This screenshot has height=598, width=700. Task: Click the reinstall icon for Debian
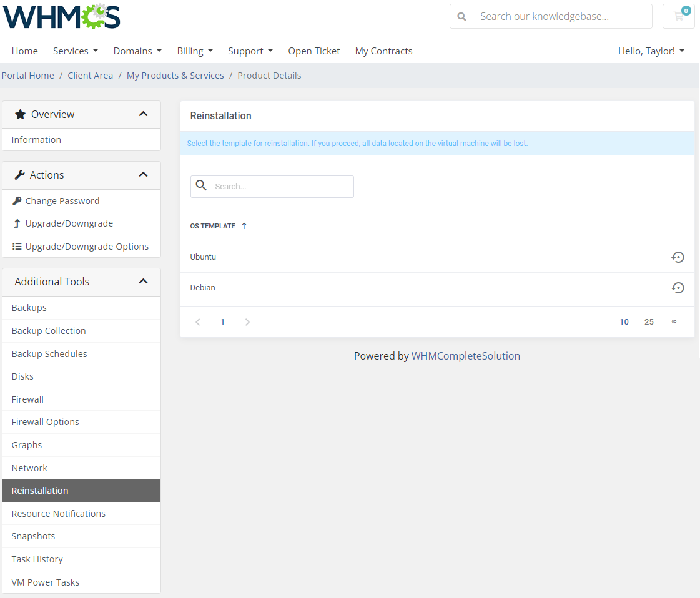pos(678,288)
